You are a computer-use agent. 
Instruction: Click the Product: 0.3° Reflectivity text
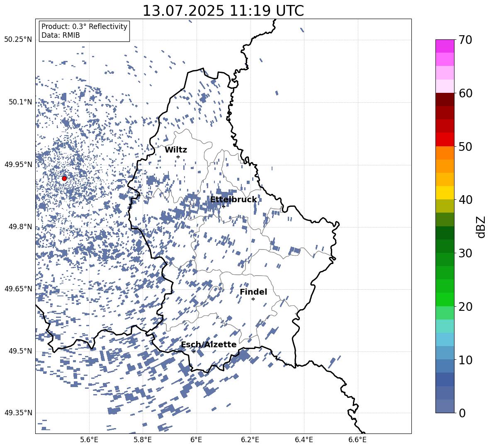point(84,27)
